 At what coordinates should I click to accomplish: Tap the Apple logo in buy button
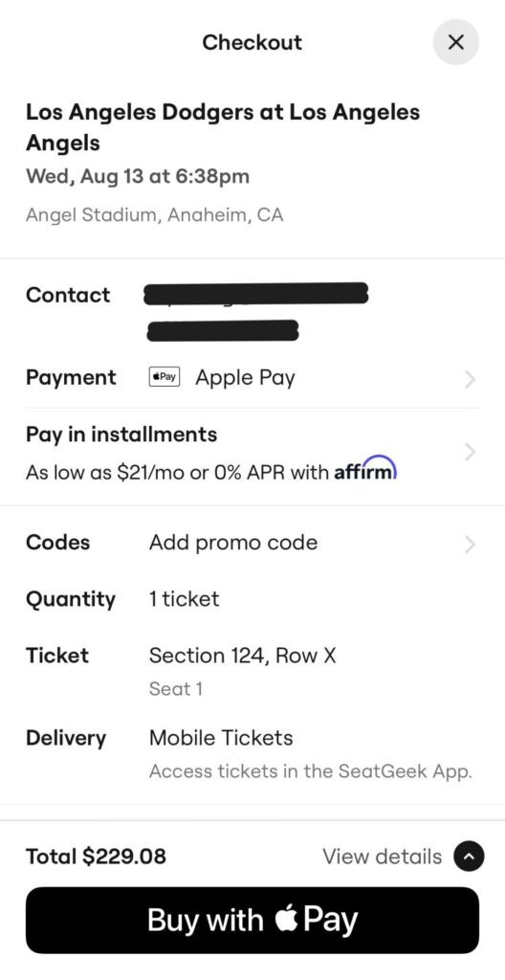tap(286, 920)
